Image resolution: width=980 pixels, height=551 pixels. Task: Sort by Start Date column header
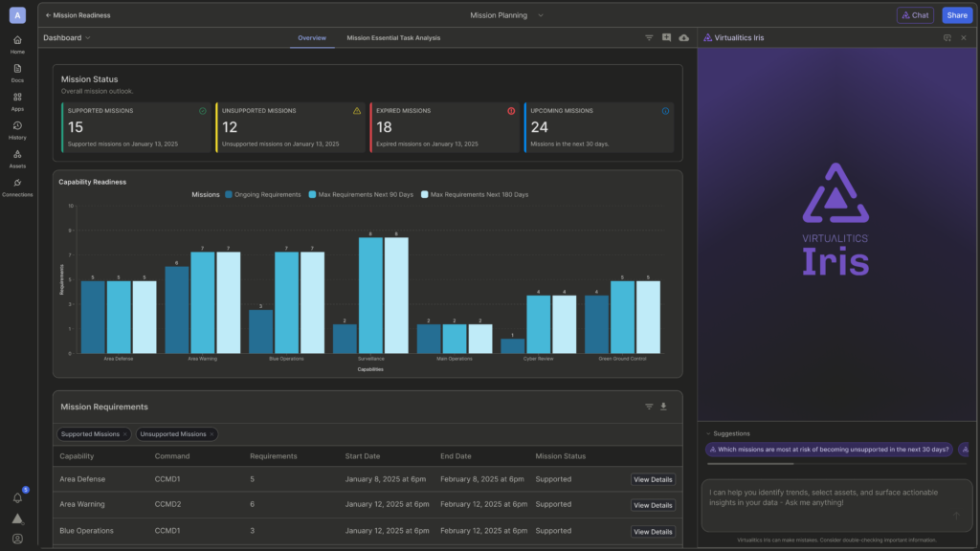pos(363,456)
